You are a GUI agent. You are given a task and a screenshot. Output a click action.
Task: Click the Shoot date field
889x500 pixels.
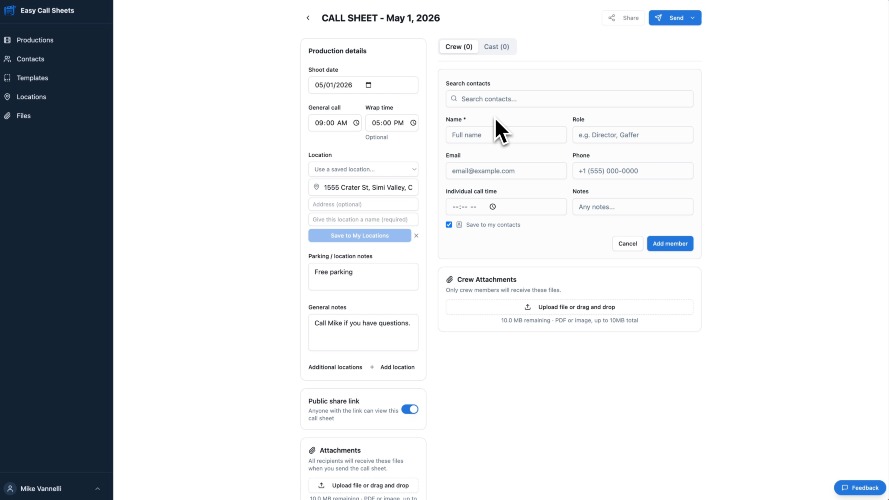(363, 85)
